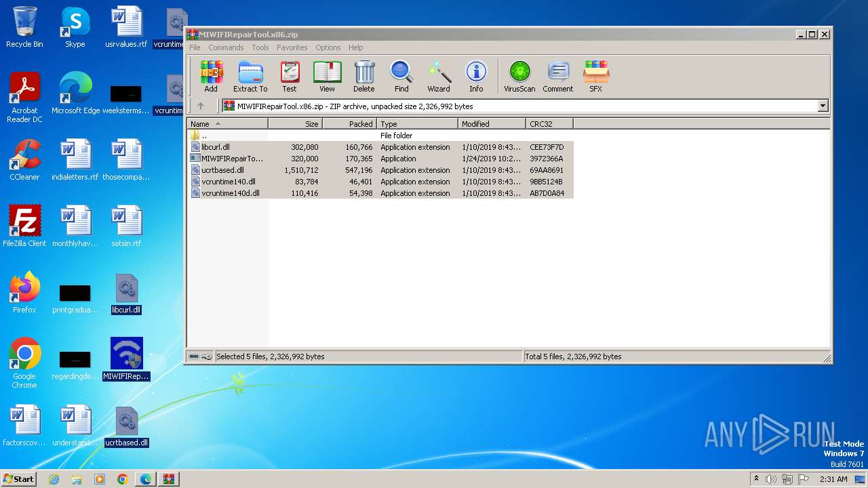
Task: Open the Start menu
Action: (18, 479)
